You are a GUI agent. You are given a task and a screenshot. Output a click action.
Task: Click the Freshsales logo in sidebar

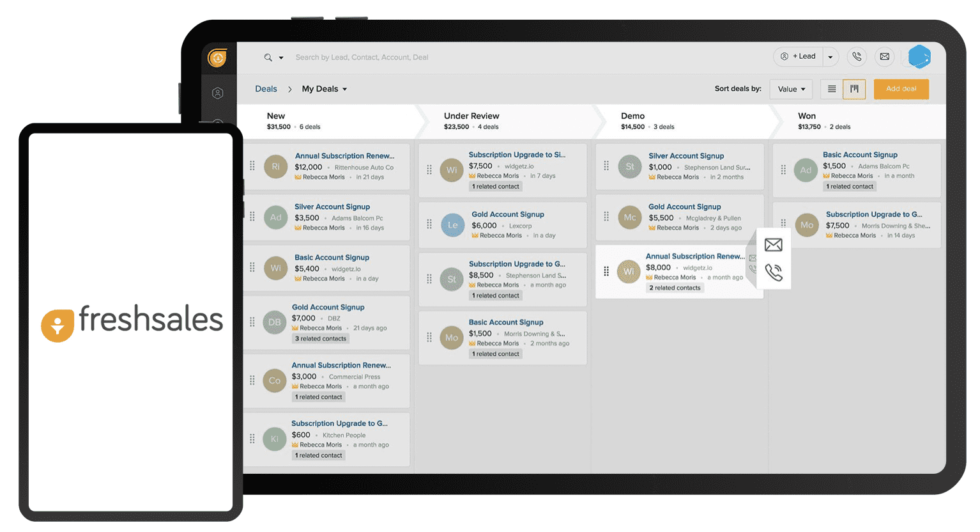(x=218, y=58)
